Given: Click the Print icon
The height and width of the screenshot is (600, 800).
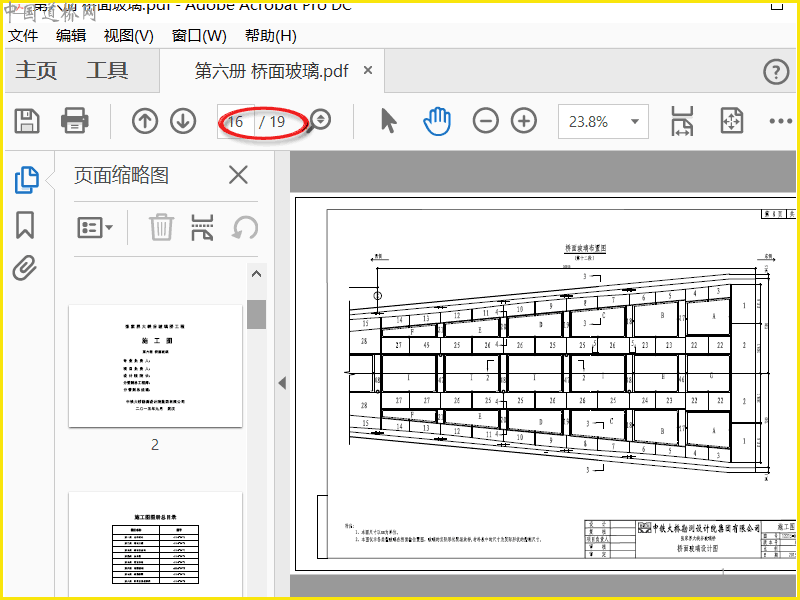Looking at the screenshot, I should point(74,121).
